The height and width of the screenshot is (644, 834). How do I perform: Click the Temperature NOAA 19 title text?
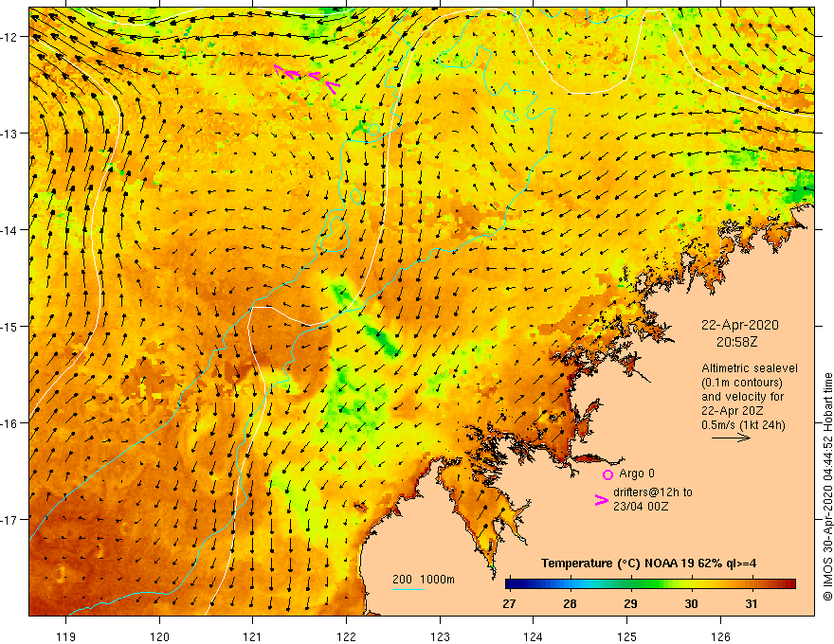point(648,563)
